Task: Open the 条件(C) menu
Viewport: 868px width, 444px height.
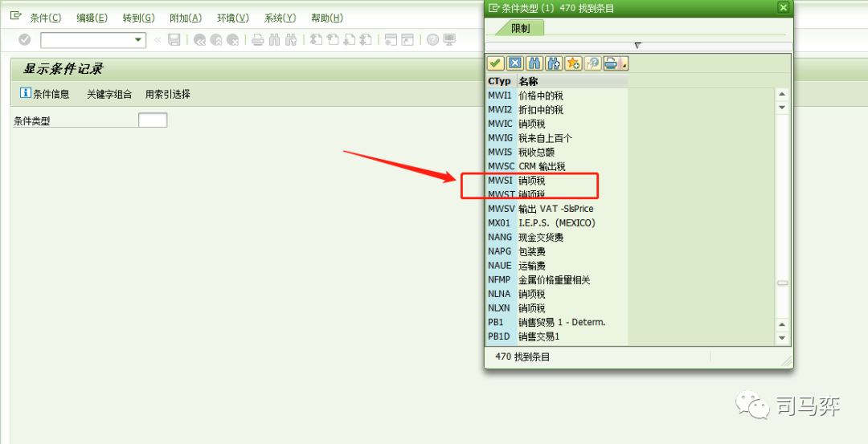Action: (45, 18)
